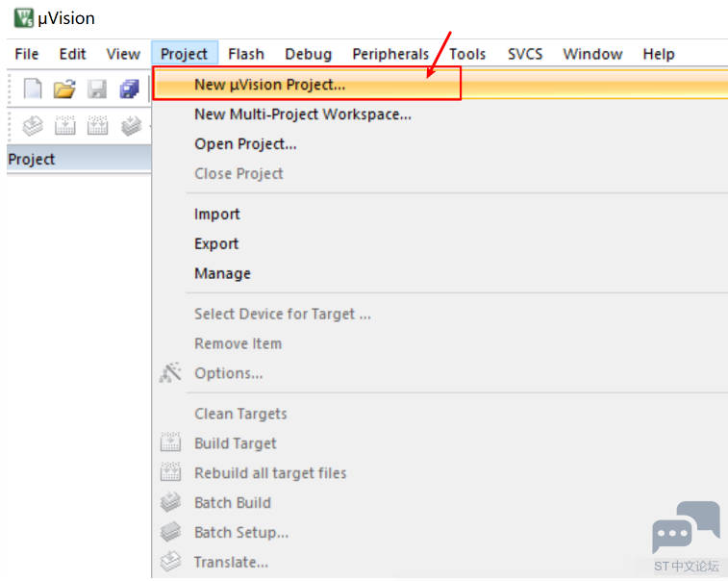
Task: Open the Help menu
Action: [659, 54]
